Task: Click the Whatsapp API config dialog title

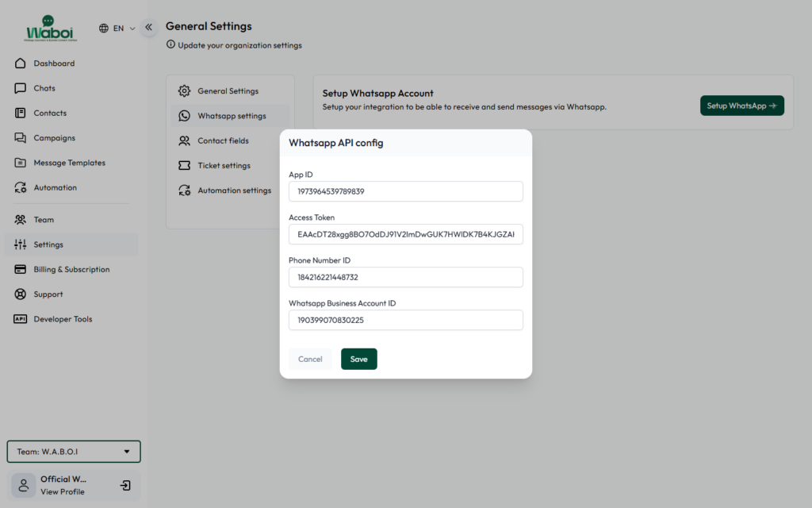Action: click(x=336, y=143)
